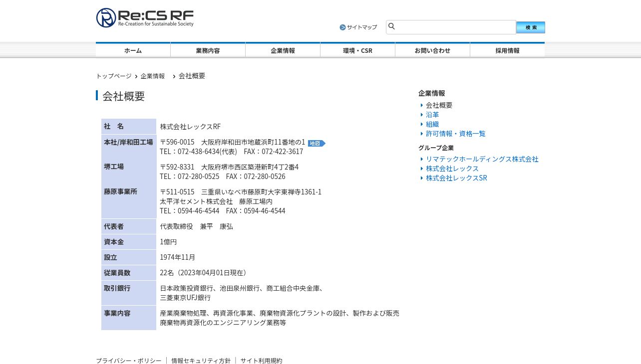Click address 〒596-0015 大阪府岸和田市地蔵浜町11番地の1
The height and width of the screenshot is (364, 641).
point(233,142)
